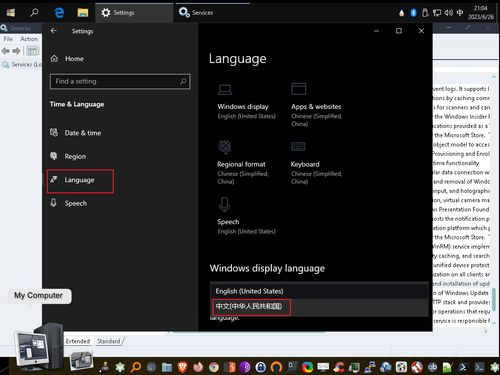
Task: Click the Find a setting search box
Action: 120,81
